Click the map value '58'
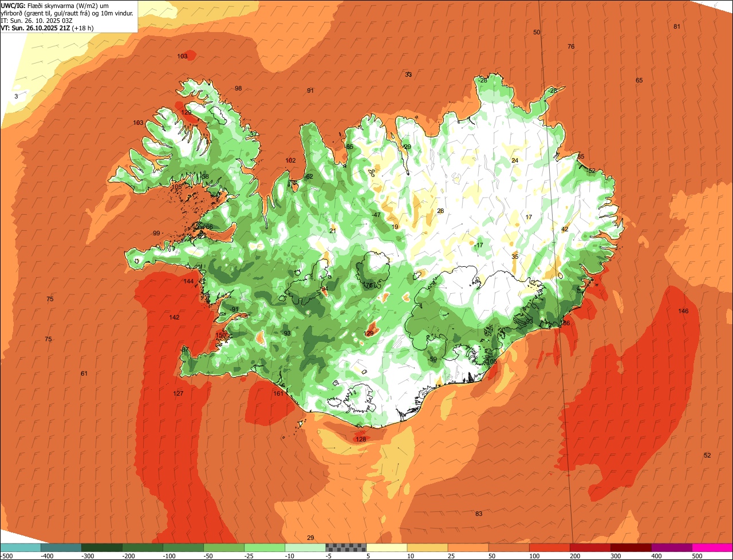This screenshot has width=733, height=560. click(205, 176)
